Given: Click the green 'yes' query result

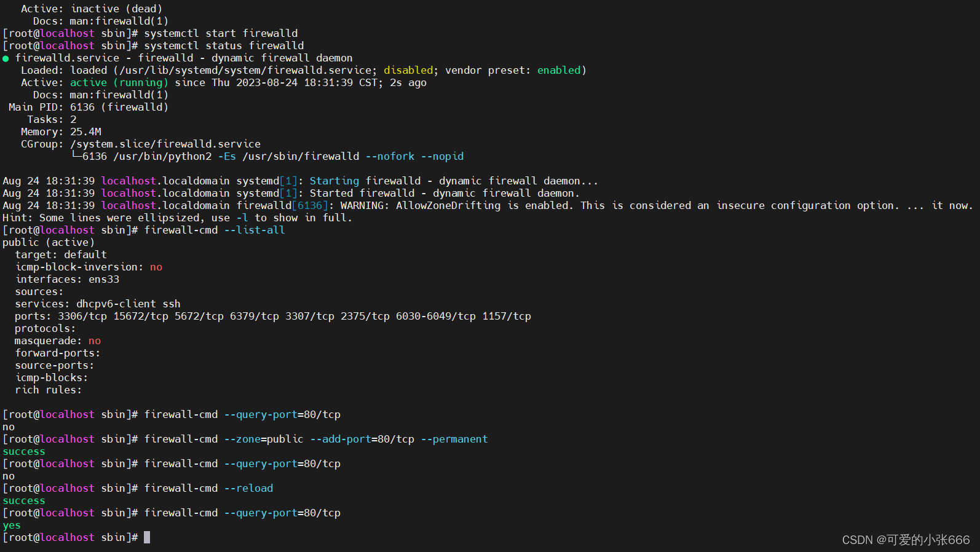Looking at the screenshot, I should [x=12, y=526].
